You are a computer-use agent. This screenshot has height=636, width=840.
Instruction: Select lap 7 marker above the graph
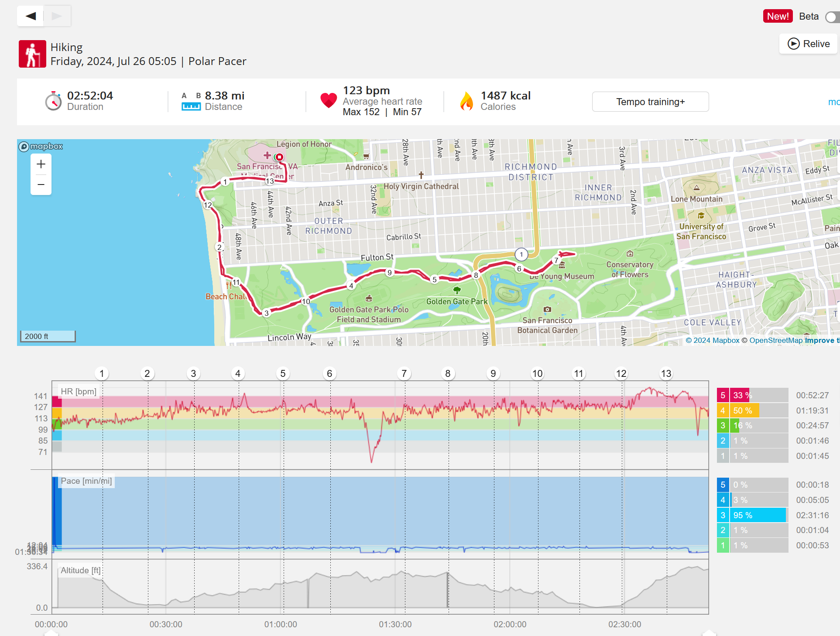(x=404, y=373)
